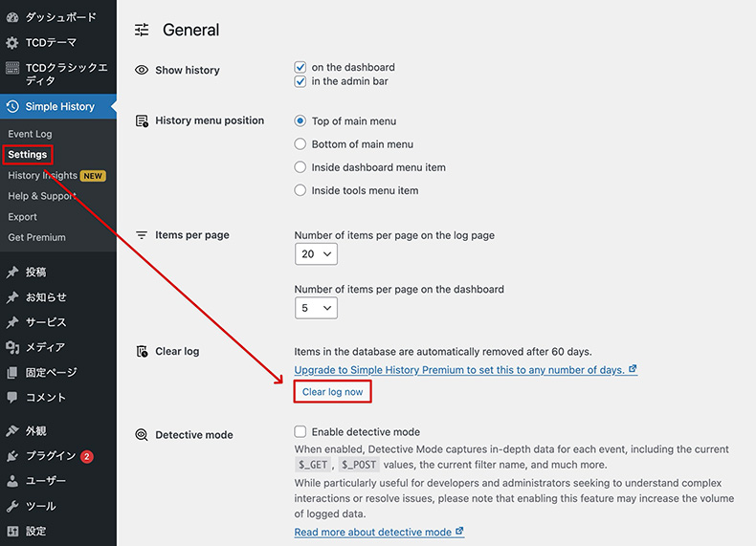Click the 固定ページ pages icon
This screenshot has width=756, height=546.
point(12,373)
